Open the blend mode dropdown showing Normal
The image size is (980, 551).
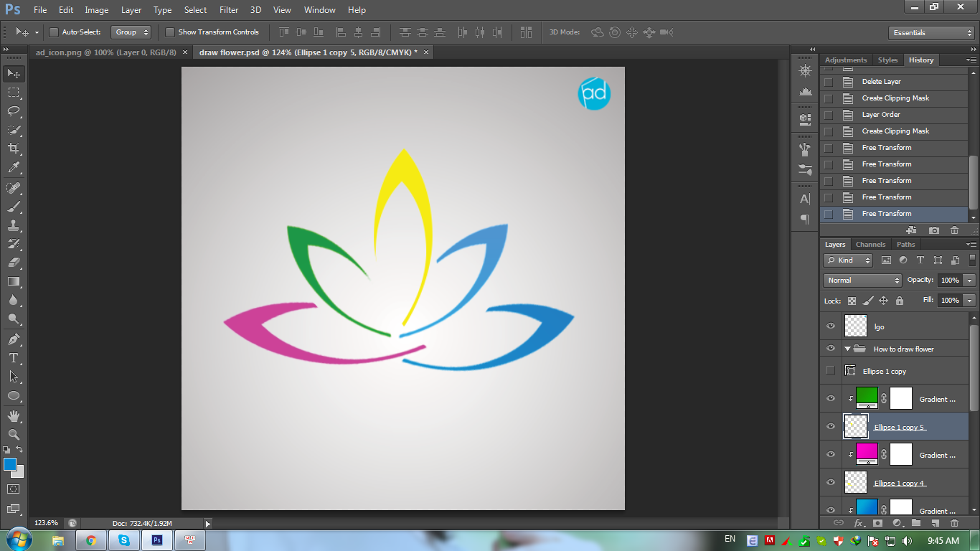click(x=861, y=280)
